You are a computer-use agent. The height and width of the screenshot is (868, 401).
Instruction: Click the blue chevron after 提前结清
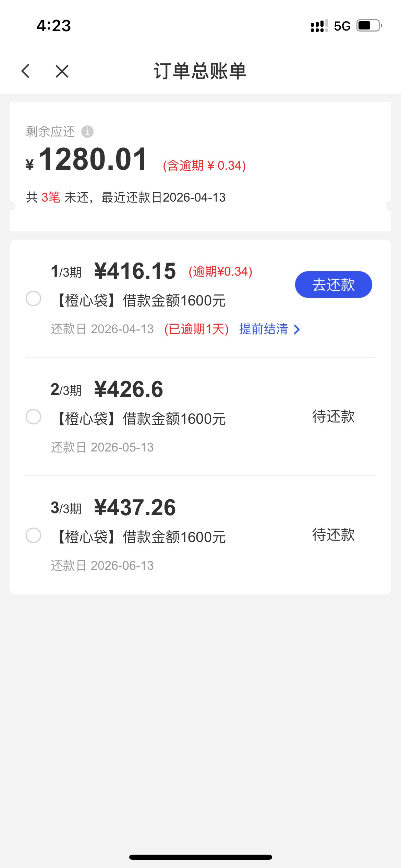[x=297, y=329]
